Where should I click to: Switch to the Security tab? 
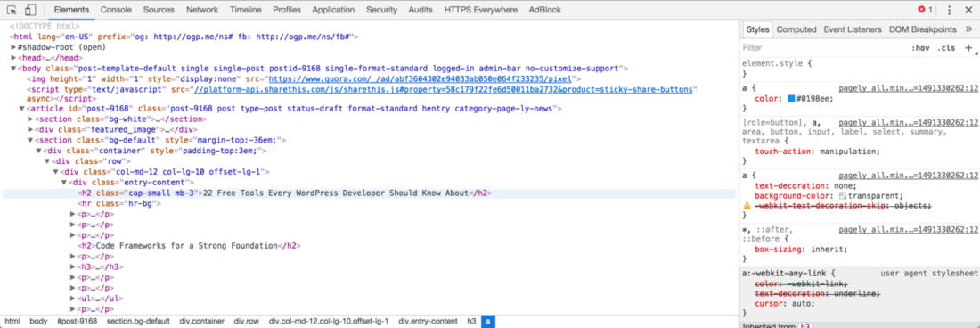tap(382, 10)
